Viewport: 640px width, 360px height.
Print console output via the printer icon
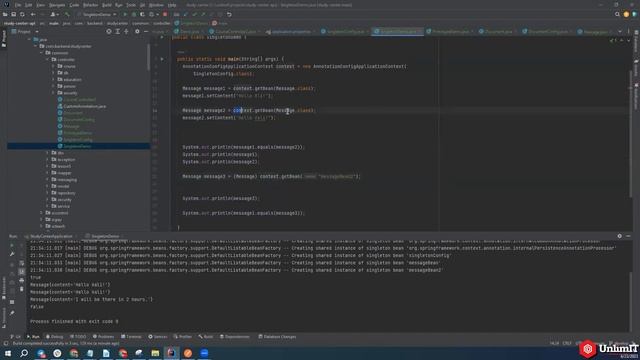point(22,280)
